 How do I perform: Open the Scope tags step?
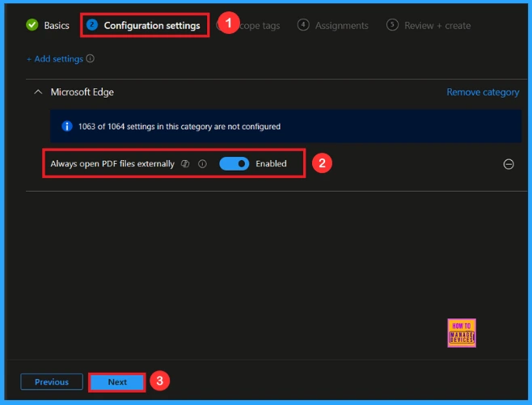[x=250, y=25]
